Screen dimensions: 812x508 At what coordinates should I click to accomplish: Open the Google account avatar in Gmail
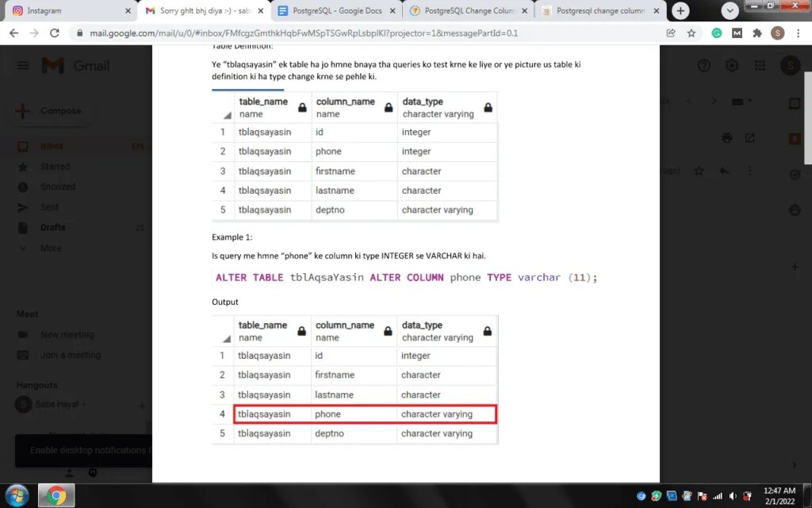791,65
